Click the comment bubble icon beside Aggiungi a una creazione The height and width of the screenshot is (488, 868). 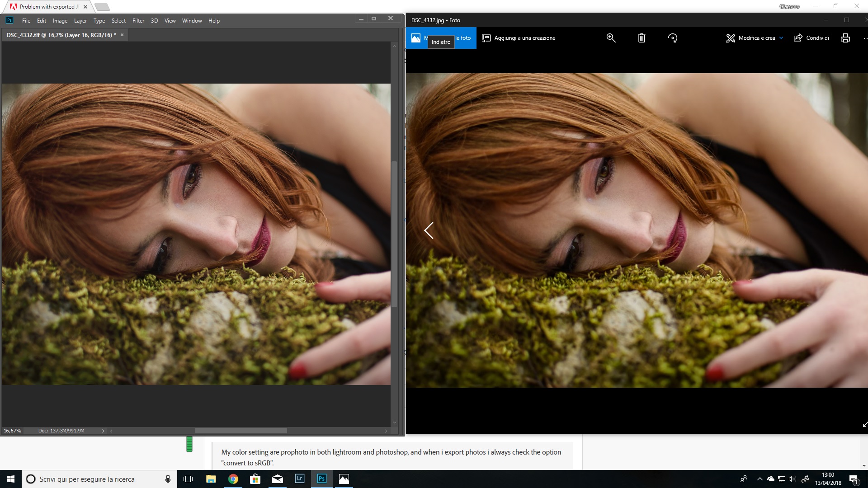pos(486,38)
